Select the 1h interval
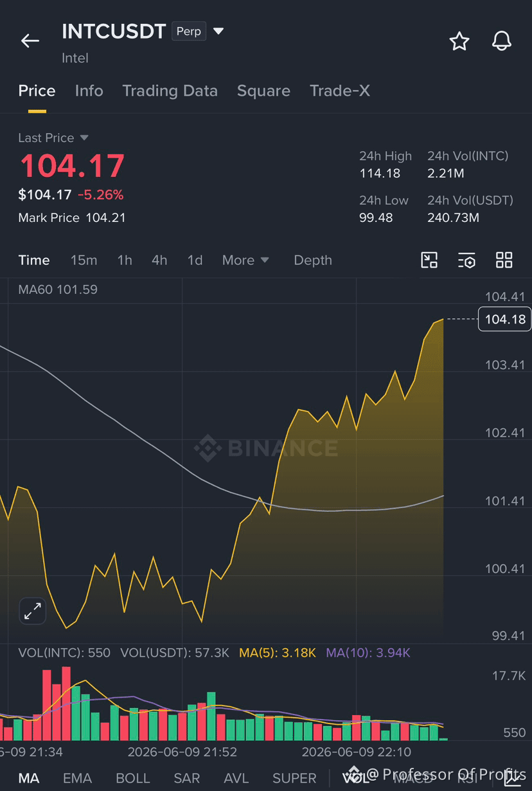Image resolution: width=532 pixels, height=791 pixels. click(x=125, y=260)
